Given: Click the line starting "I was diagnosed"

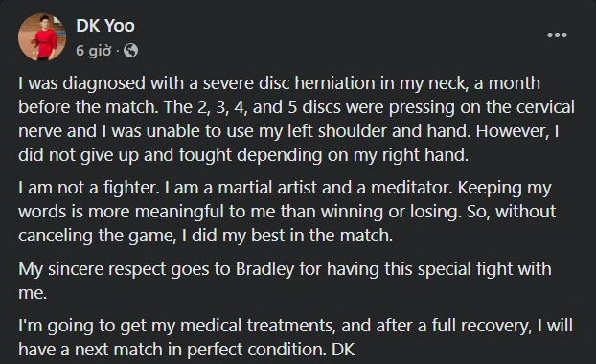Looking at the screenshot, I should pos(279,83).
